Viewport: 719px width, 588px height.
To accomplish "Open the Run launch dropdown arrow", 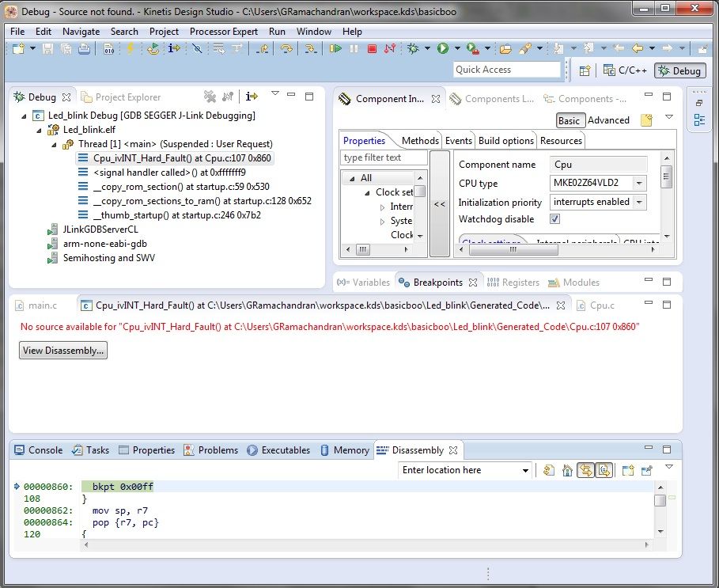I will [x=457, y=48].
